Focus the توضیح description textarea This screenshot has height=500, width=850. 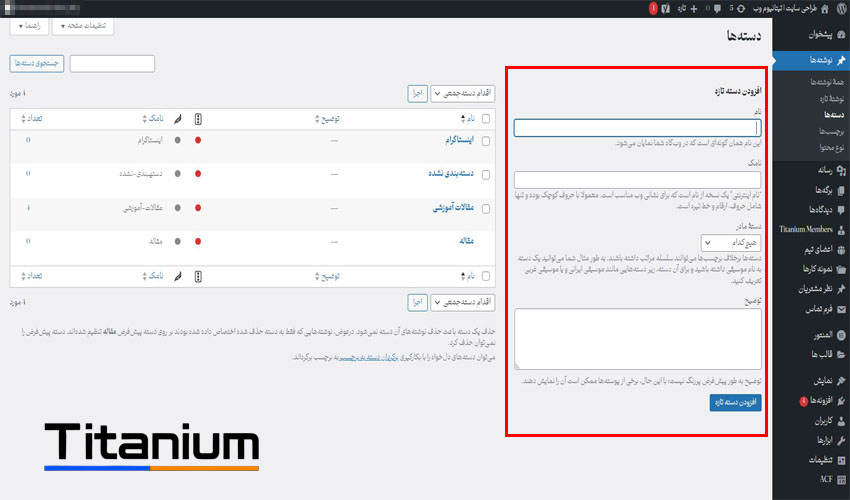coord(638,339)
